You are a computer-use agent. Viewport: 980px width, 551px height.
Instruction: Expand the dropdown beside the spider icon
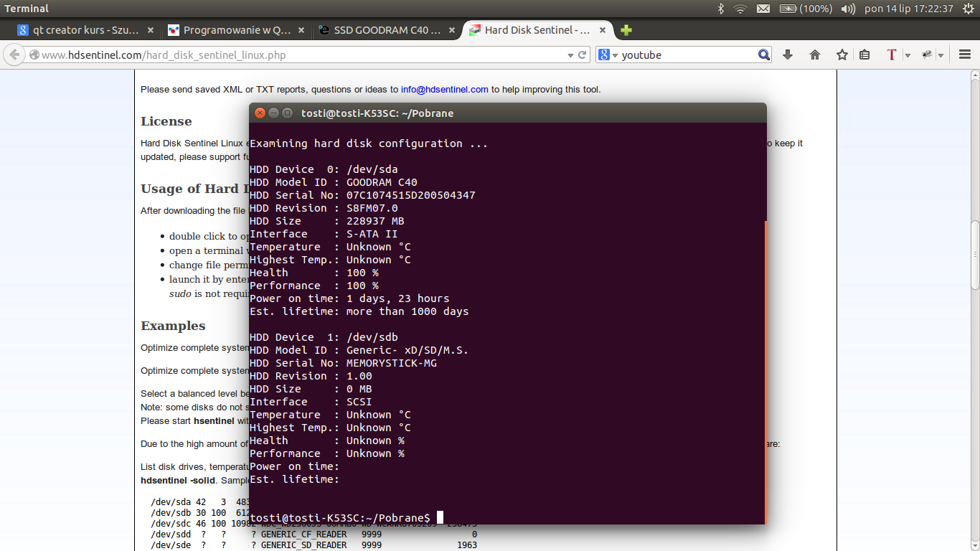pos(941,55)
